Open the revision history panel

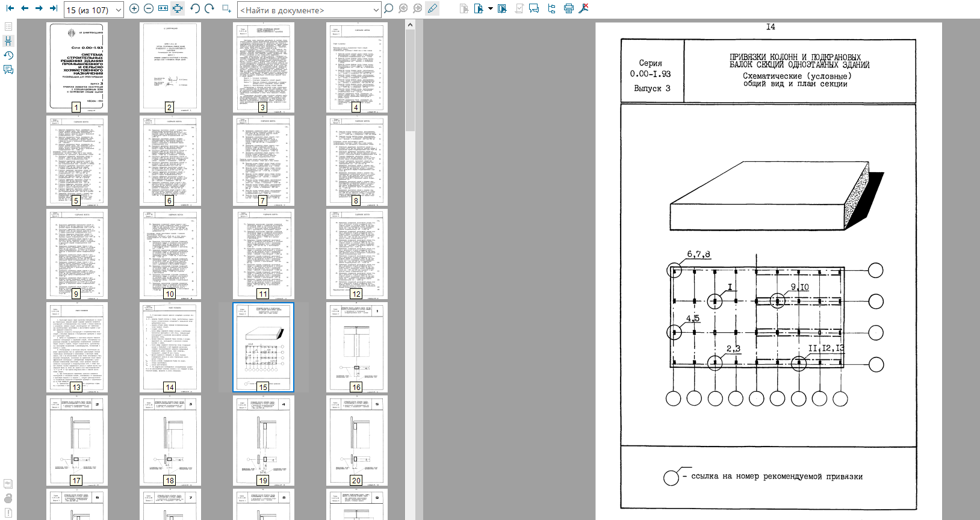pyautogui.click(x=8, y=55)
